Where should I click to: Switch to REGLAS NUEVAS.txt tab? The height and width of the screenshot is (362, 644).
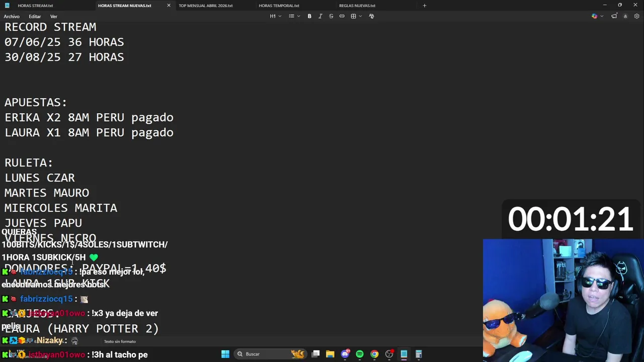click(357, 6)
